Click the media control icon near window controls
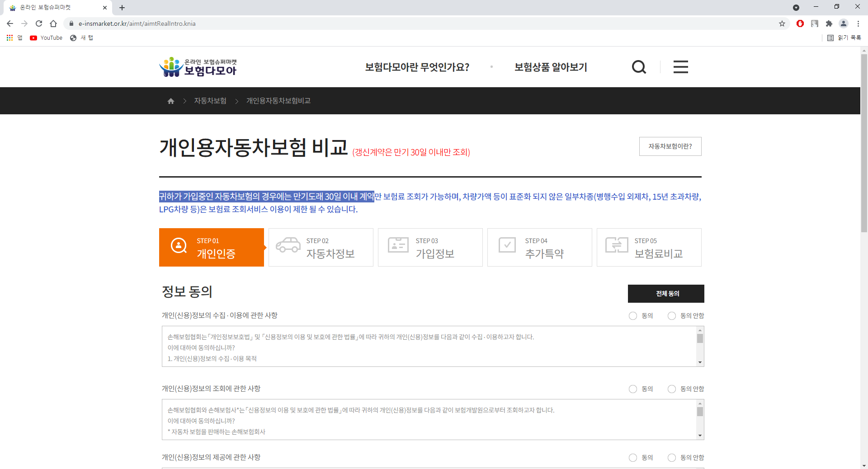 (x=796, y=8)
